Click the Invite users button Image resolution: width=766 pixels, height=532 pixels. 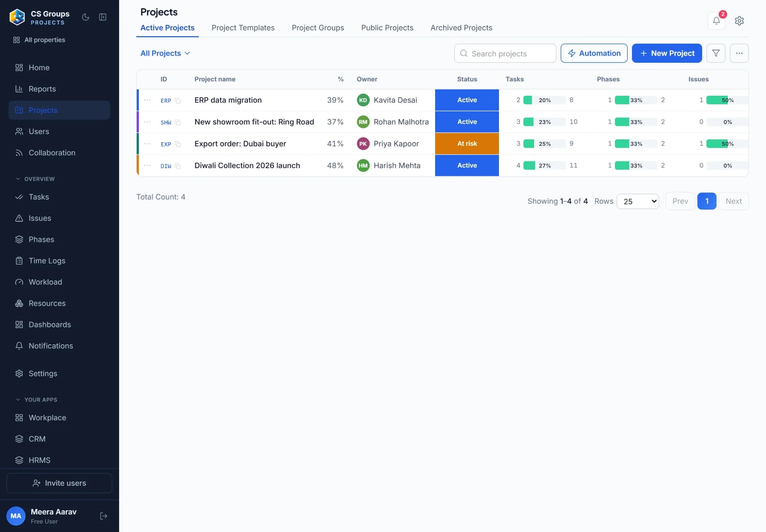coord(59,483)
